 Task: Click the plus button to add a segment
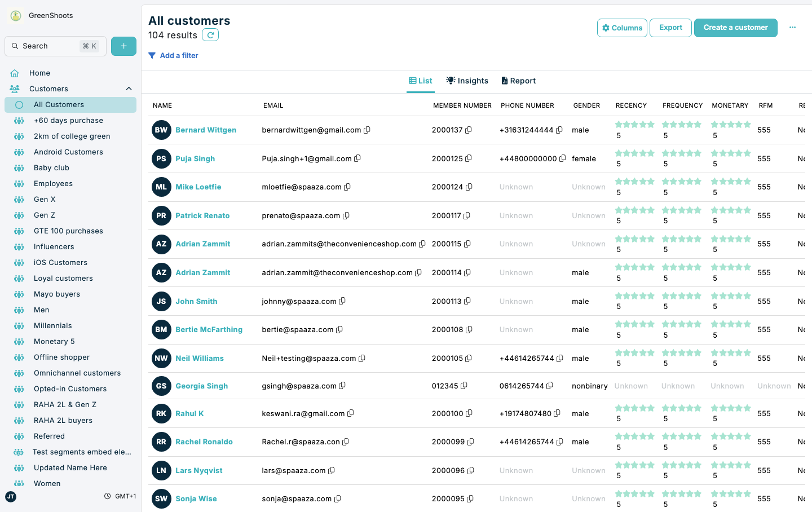click(x=123, y=46)
